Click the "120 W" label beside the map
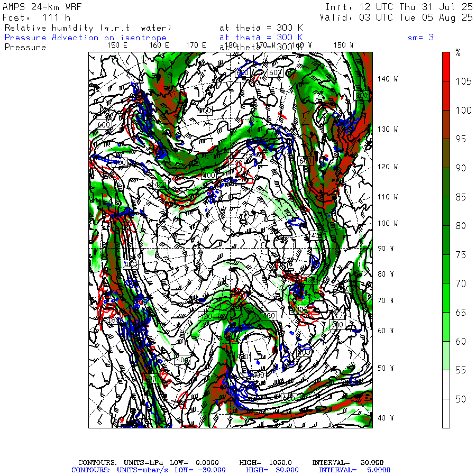The height and width of the screenshot is (476, 476). (387, 167)
